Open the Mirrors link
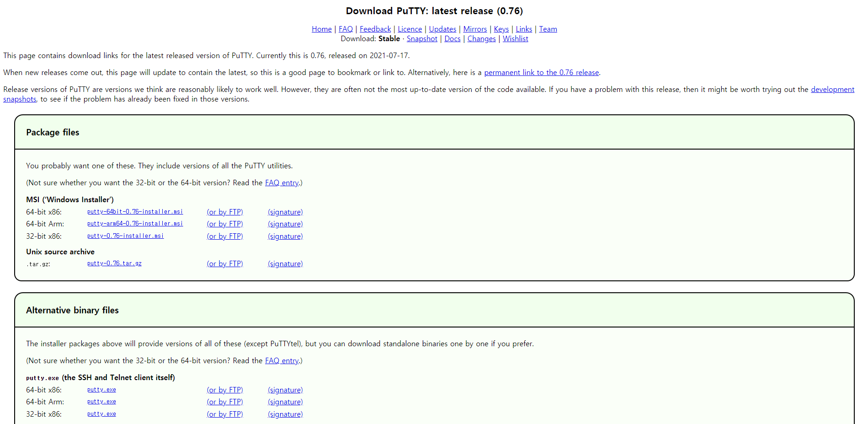Screen dimensions: 868x424 point(475,29)
